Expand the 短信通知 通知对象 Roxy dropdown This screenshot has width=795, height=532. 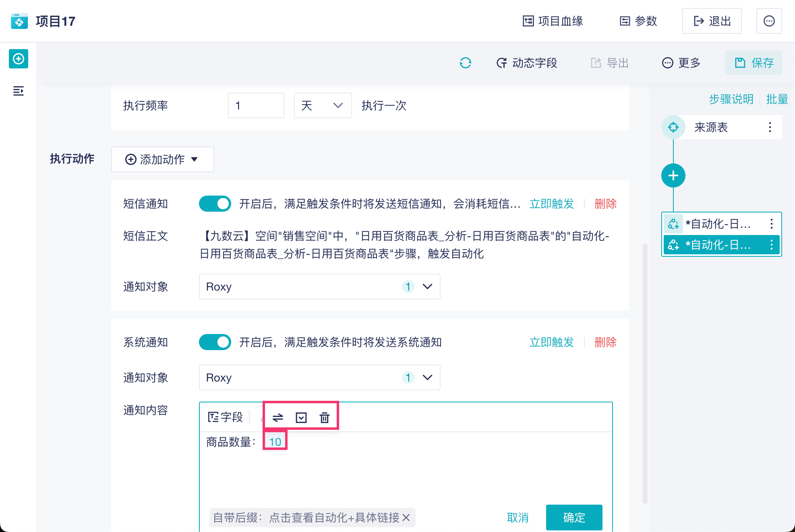click(319, 287)
